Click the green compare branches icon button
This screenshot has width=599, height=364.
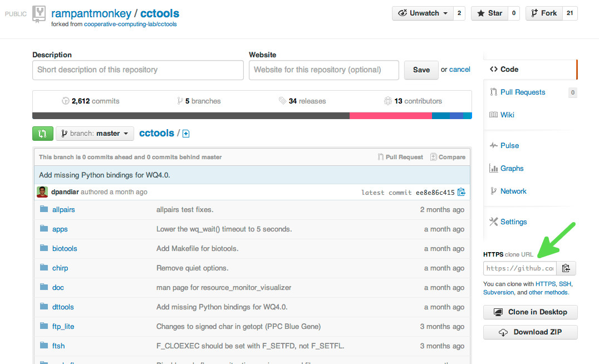pos(43,134)
